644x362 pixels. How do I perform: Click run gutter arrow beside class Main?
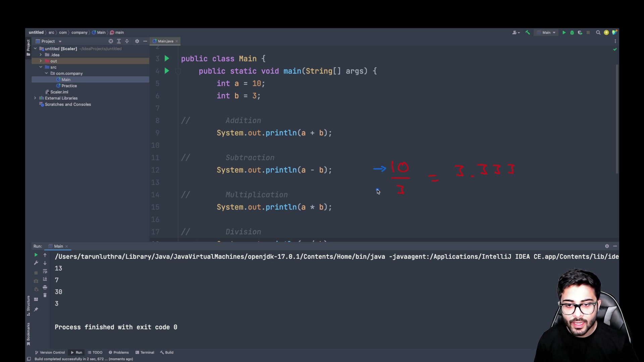[x=167, y=59]
